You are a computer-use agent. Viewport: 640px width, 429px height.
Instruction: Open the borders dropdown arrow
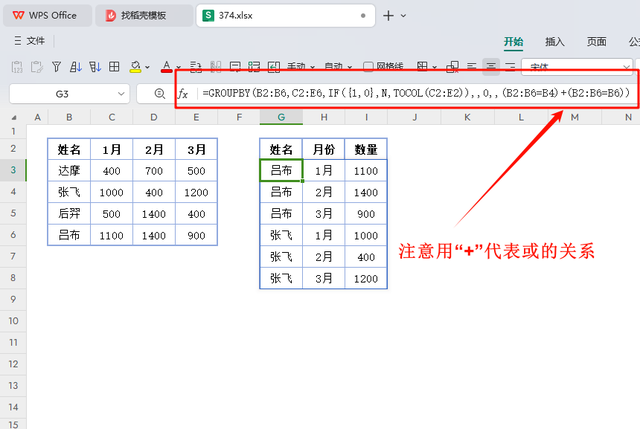point(434,67)
